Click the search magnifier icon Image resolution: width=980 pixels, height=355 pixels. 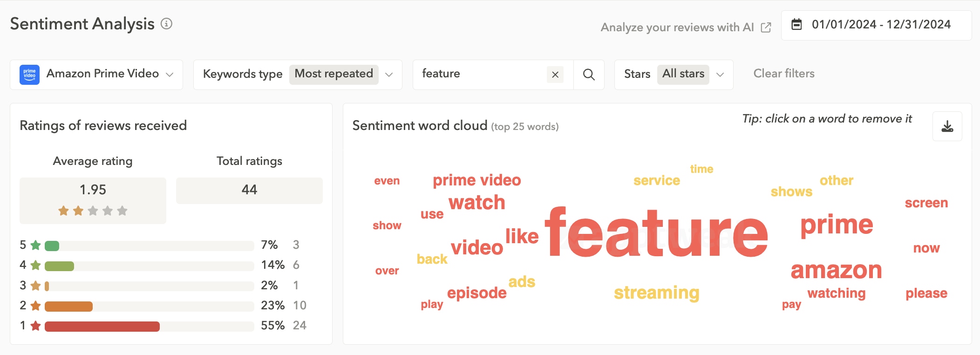pos(589,74)
